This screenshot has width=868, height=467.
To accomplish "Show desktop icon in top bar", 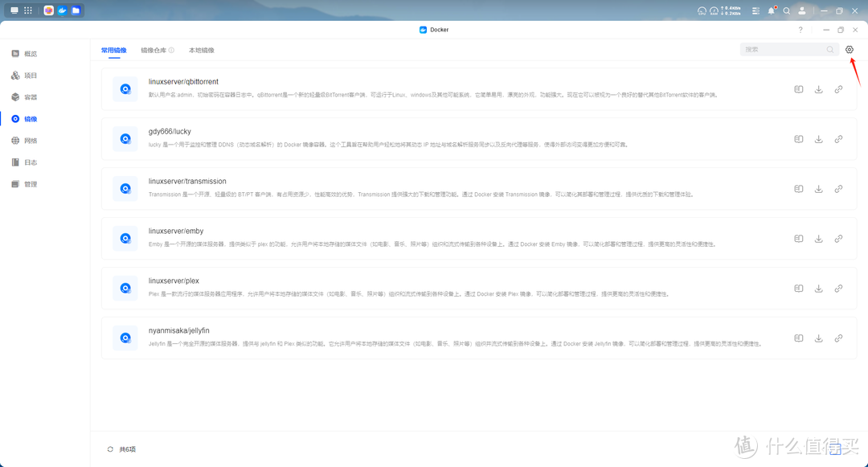I will [14, 10].
